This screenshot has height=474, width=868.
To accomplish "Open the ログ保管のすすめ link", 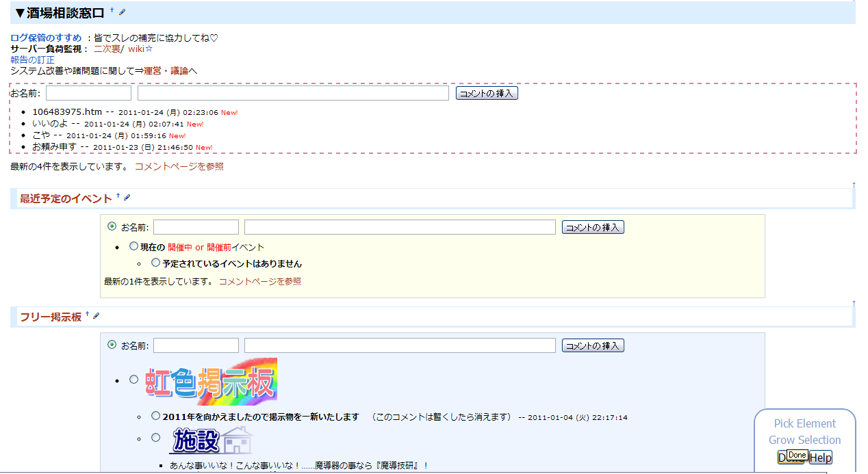I will point(46,38).
